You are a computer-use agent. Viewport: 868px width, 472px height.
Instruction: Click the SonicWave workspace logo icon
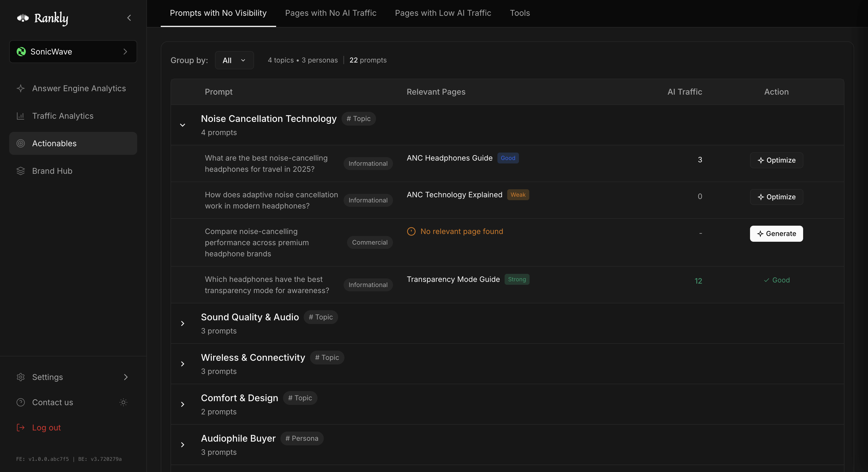click(x=21, y=52)
